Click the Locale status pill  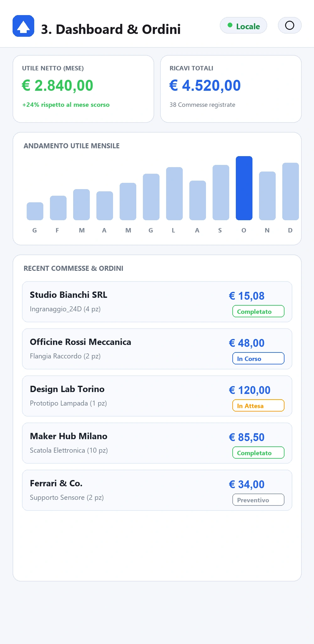[x=243, y=25]
